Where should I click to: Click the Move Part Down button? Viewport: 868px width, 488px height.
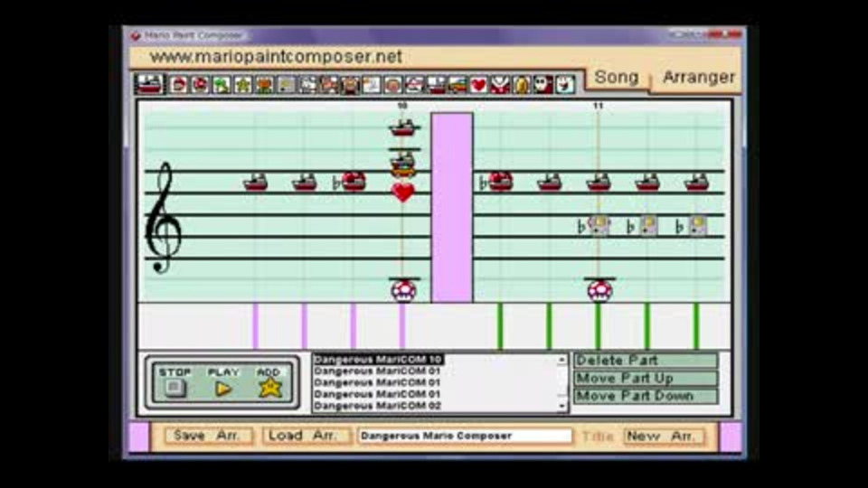tap(646, 396)
